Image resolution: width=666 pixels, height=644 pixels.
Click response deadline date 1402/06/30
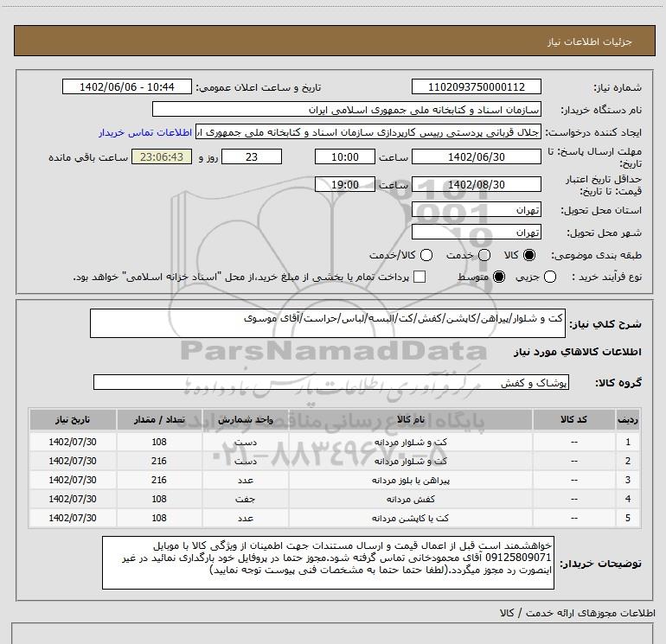click(476, 156)
